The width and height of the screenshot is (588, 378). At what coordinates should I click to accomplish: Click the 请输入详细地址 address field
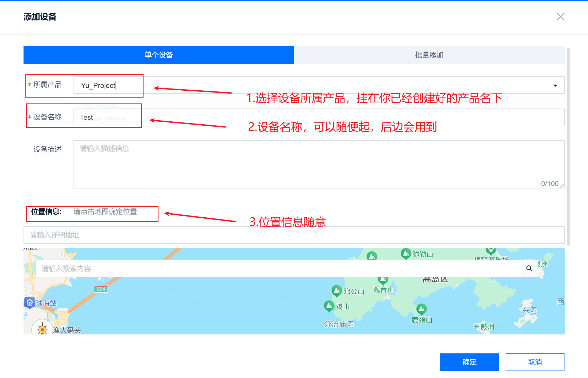294,235
